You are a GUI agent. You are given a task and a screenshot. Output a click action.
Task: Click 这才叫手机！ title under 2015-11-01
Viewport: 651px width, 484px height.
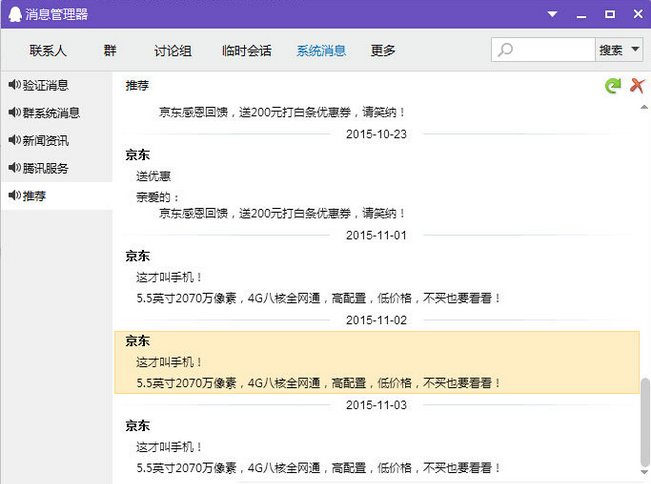[169, 277]
